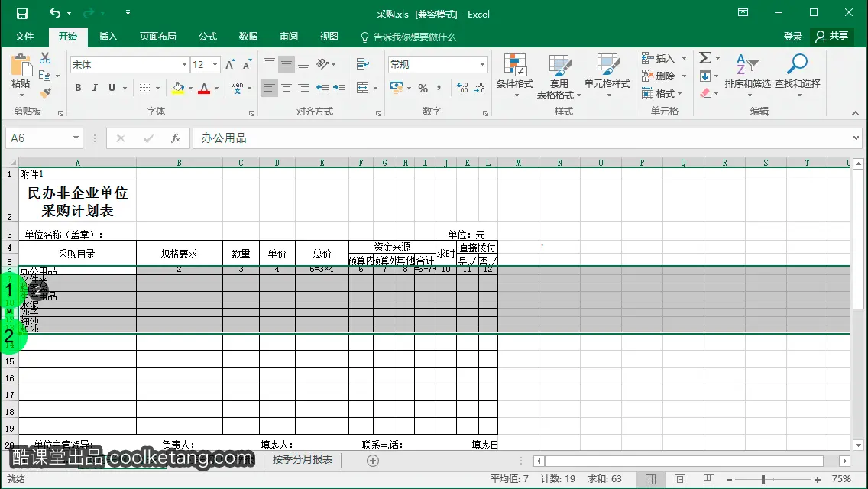Apply red font color
Viewport: 868px width, 489px height.
click(x=204, y=88)
